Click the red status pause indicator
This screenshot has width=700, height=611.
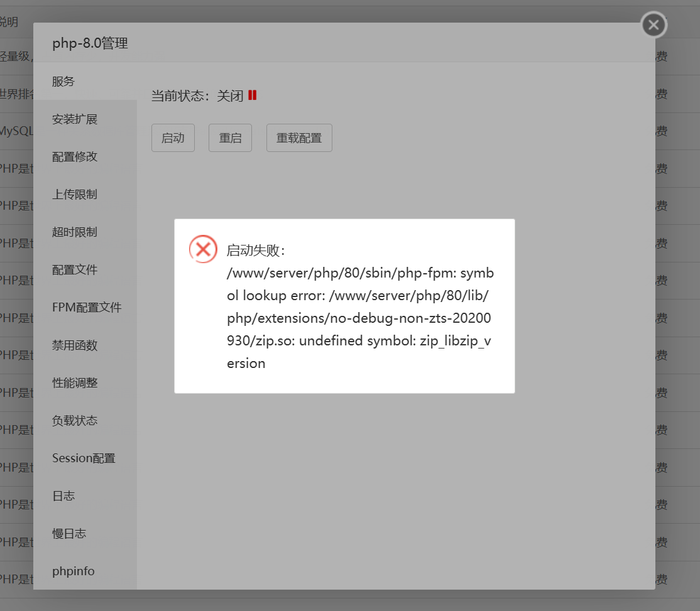point(252,95)
